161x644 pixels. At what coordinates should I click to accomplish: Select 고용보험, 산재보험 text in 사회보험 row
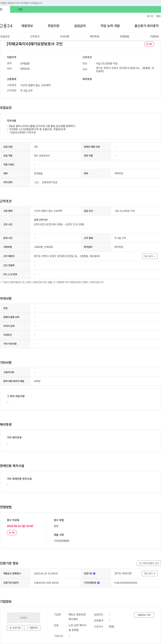point(43,247)
